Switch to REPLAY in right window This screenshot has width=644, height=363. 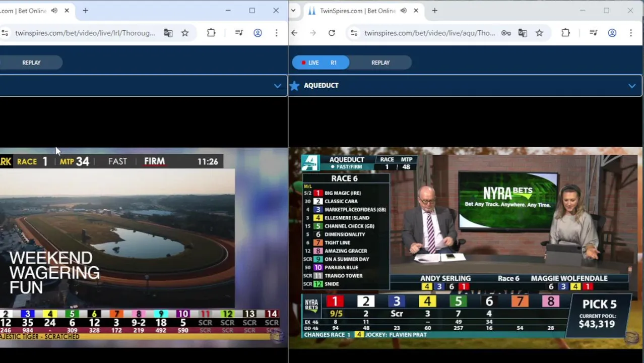coord(380,63)
